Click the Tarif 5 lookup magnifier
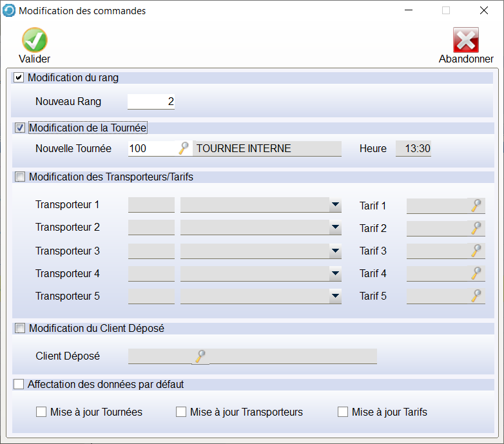The width and height of the screenshot is (504, 444). 476,296
